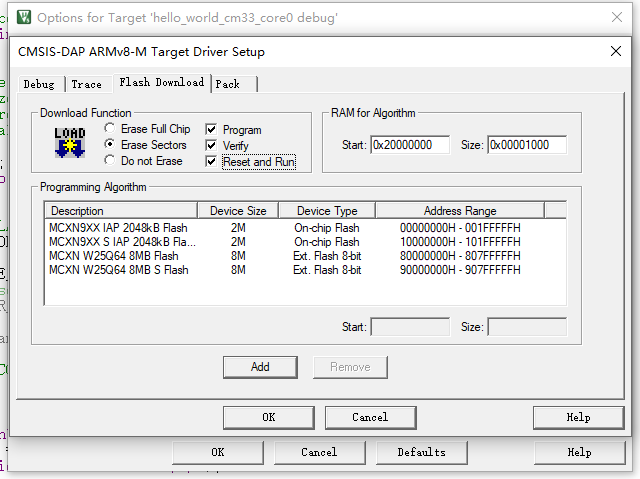
Task: Click address range 10000000H - 101FFFFFH
Action: [460, 242]
